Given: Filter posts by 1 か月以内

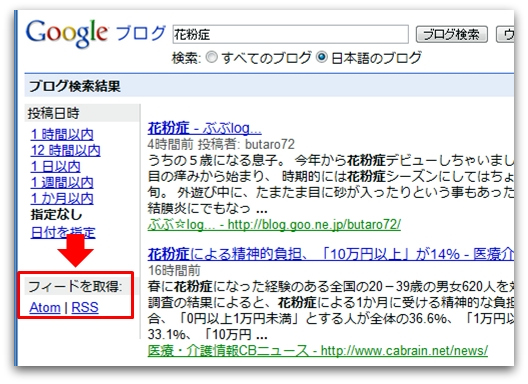Looking at the screenshot, I should 62,198.
